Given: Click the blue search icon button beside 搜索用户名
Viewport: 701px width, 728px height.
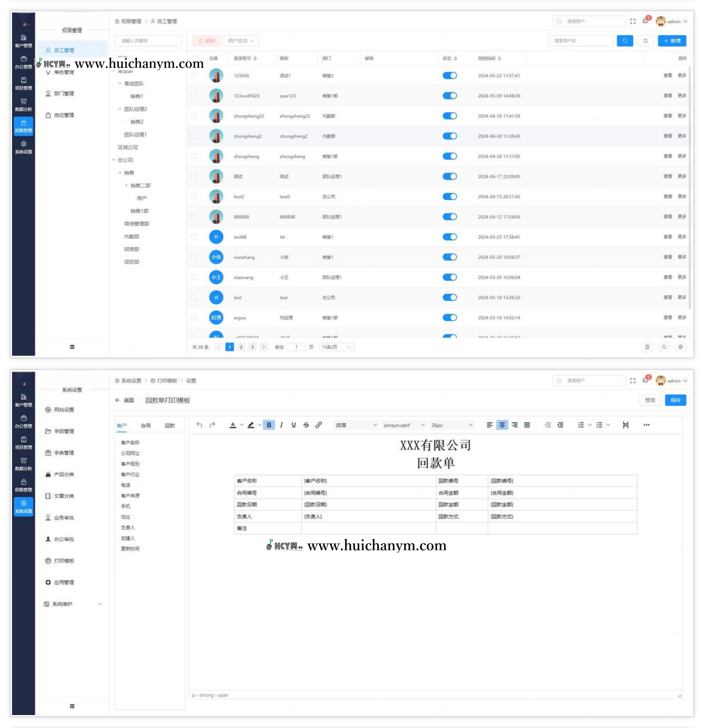Looking at the screenshot, I should point(625,41).
